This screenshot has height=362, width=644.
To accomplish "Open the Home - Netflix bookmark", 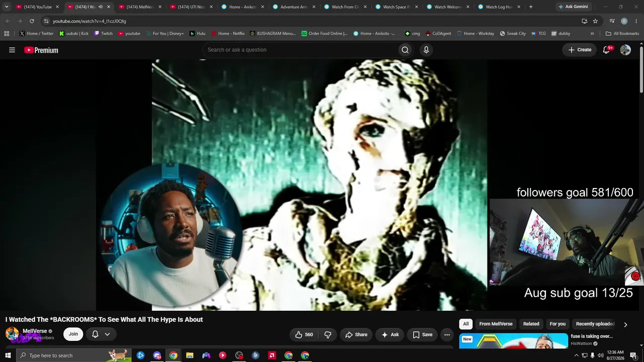I will tap(227, 34).
